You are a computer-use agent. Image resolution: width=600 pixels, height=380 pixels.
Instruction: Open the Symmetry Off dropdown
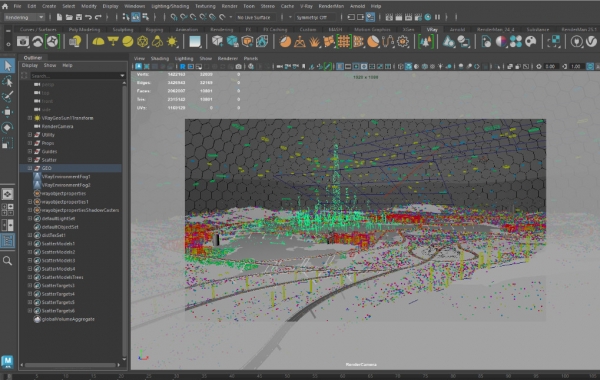316,17
